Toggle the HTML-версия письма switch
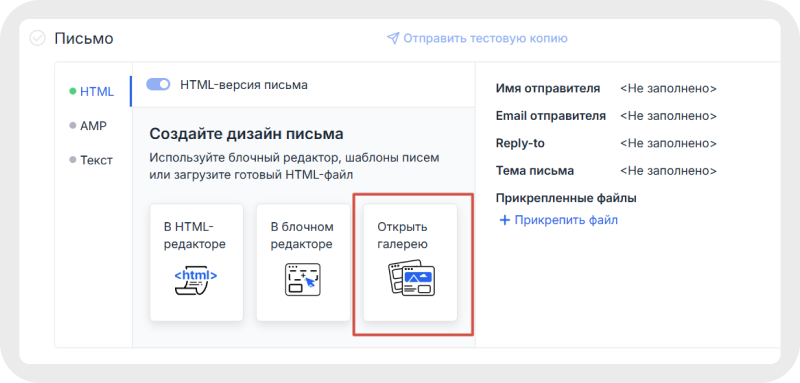 (x=158, y=85)
